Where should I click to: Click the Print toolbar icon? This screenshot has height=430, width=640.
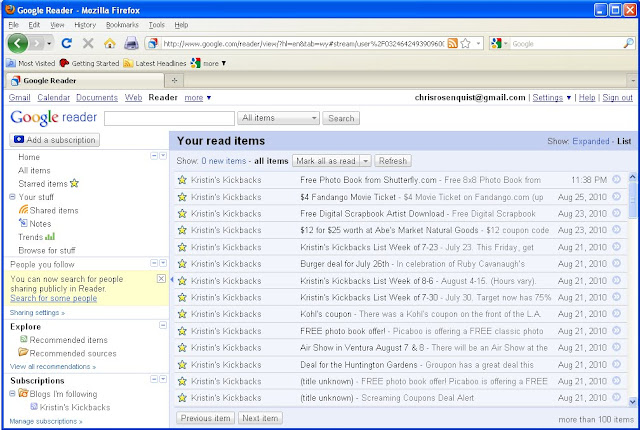[131, 43]
